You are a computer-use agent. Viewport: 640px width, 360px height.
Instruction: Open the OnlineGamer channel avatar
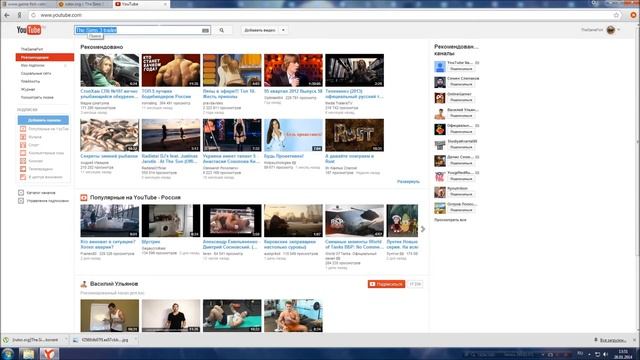point(440,98)
